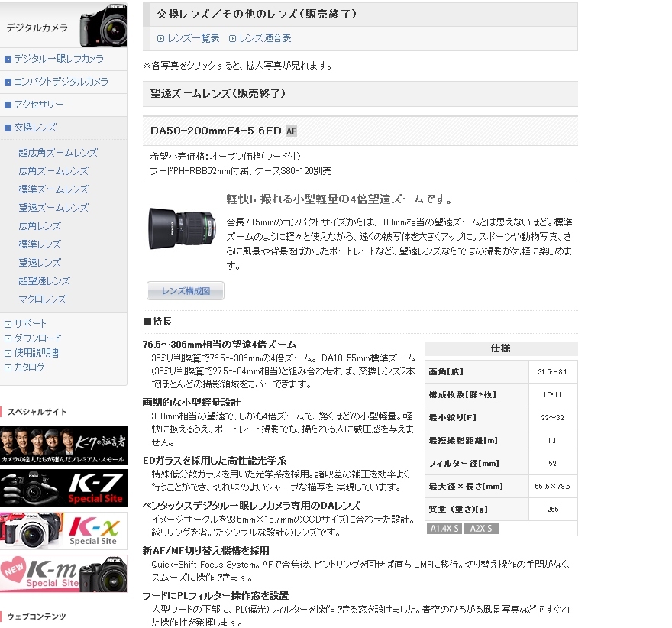Click the ■特長 features heading
The width and height of the screenshot is (672, 628).
click(x=158, y=322)
